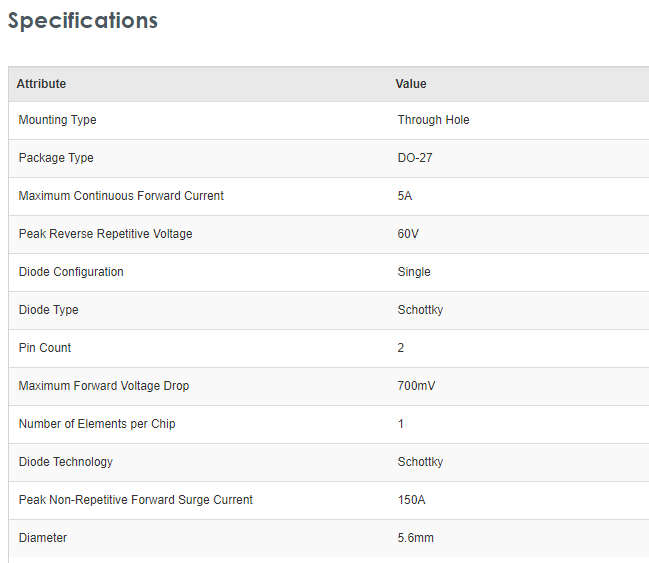649x563 pixels.
Task: Select Maximum Continuous Forward Current label
Action: (x=121, y=196)
